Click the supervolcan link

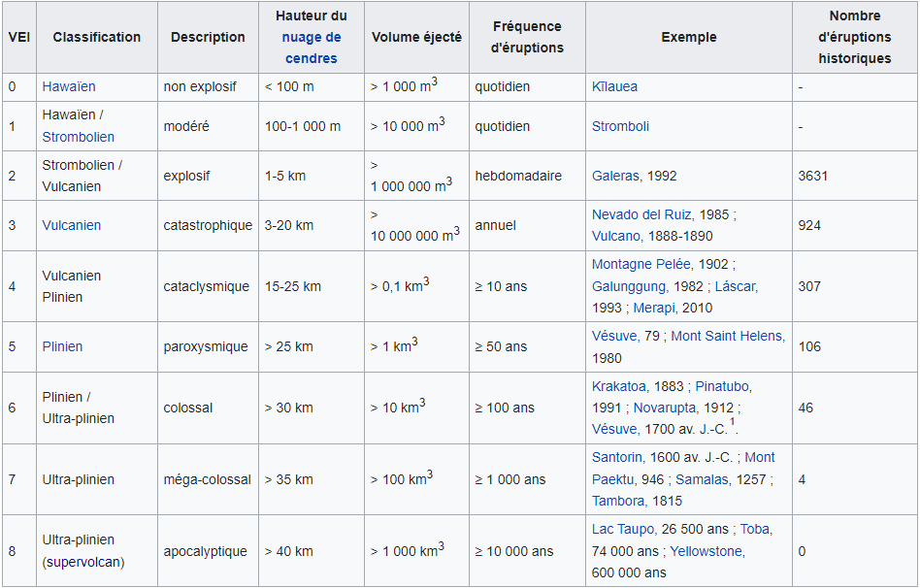(83, 562)
